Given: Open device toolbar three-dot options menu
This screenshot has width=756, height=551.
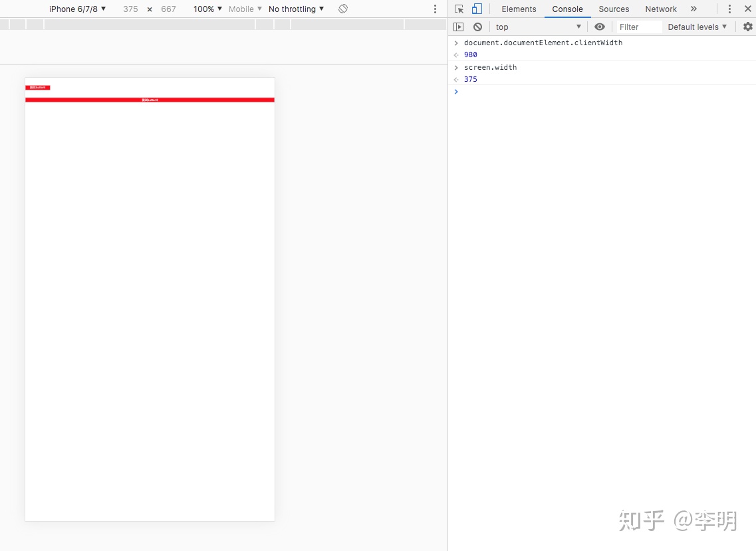Looking at the screenshot, I should pyautogui.click(x=435, y=9).
